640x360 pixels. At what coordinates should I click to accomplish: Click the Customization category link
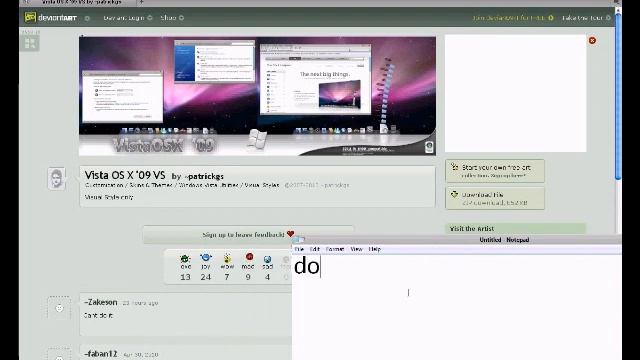coord(104,185)
